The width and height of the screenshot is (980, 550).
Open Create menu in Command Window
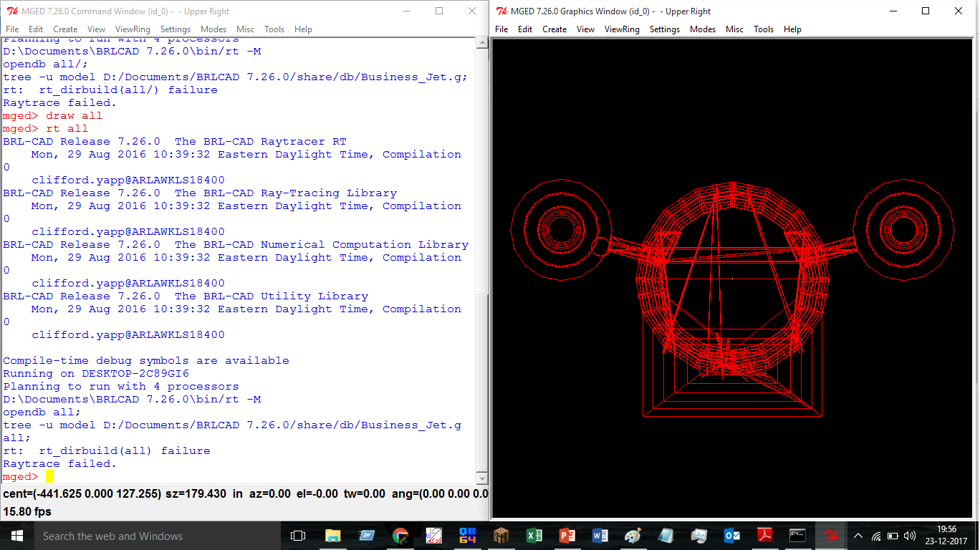point(65,29)
